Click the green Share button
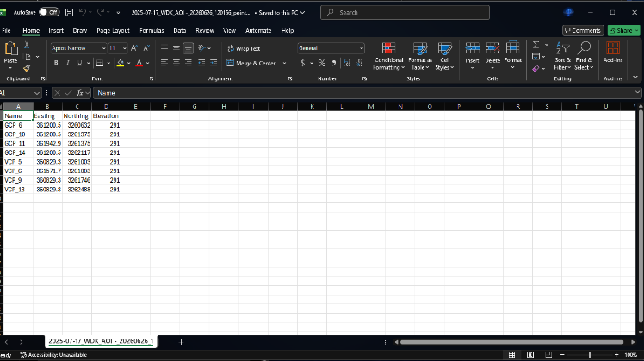This screenshot has height=361, width=644. [623, 30]
